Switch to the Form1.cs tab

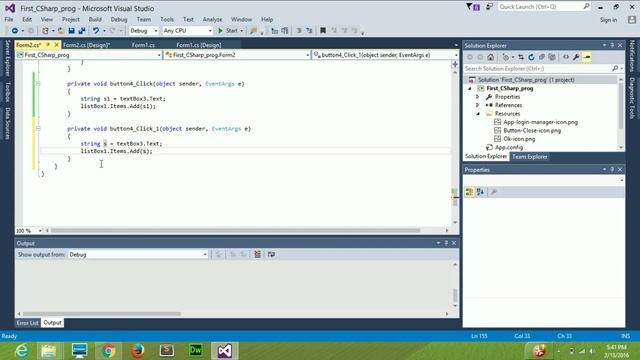(x=143, y=45)
